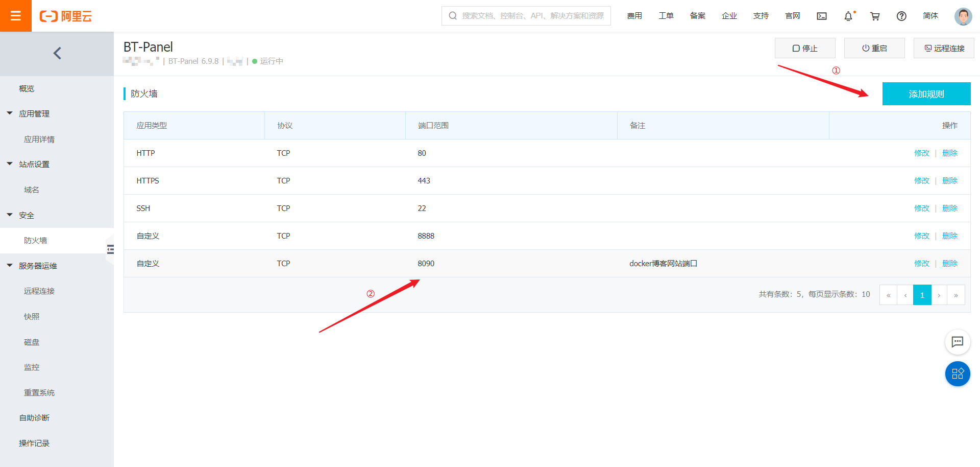This screenshot has width=980, height=467.
Task: Open 支持 in the top navigation
Action: click(x=761, y=16)
